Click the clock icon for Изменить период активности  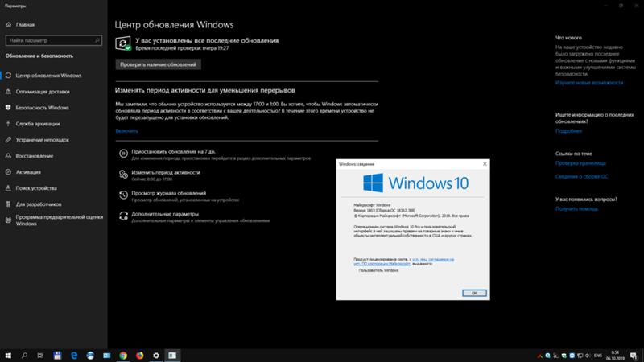pos(123,175)
